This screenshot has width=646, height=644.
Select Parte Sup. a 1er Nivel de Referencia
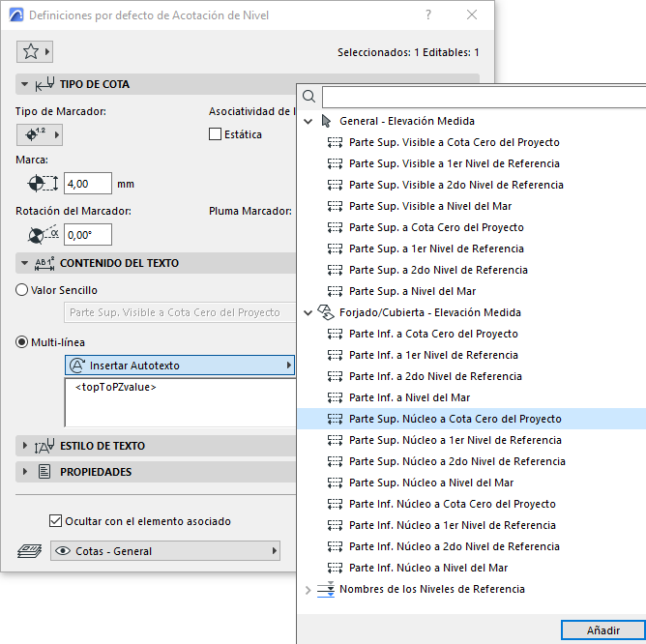[436, 249]
